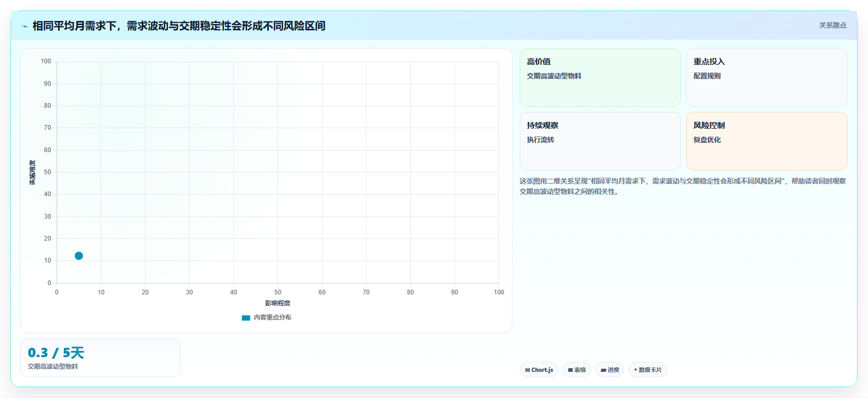Click the 进度 tag chip
The height and width of the screenshot is (398, 868).
pyautogui.click(x=610, y=370)
